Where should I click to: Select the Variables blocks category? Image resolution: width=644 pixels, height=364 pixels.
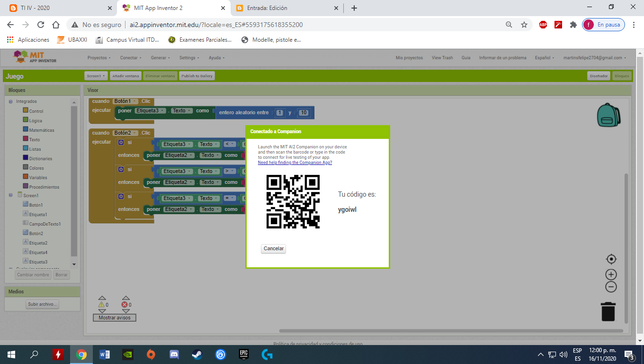[x=38, y=177]
